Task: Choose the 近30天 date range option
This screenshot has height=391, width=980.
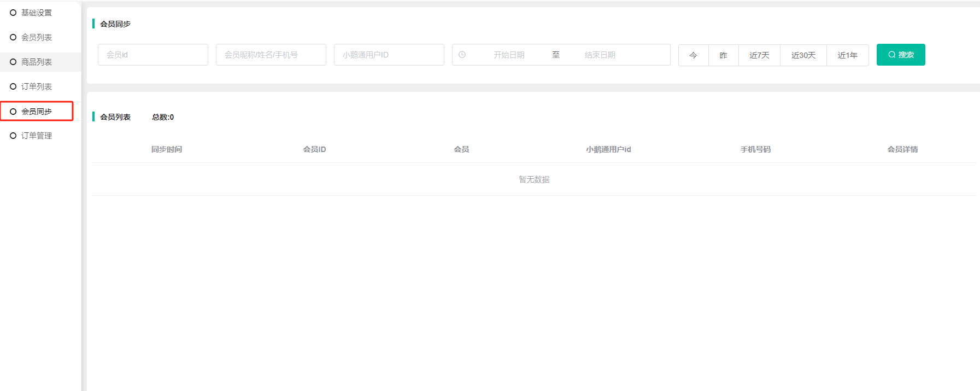Action: coord(803,55)
